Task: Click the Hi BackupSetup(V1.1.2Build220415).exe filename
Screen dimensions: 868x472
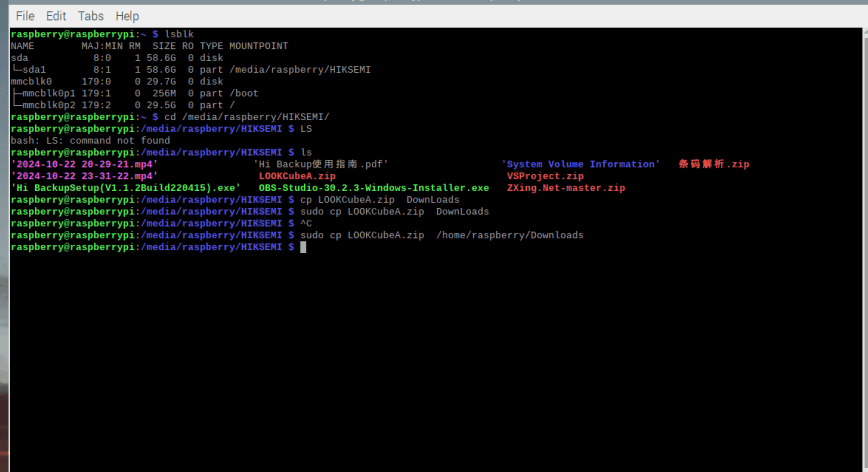Action: pyautogui.click(x=126, y=188)
